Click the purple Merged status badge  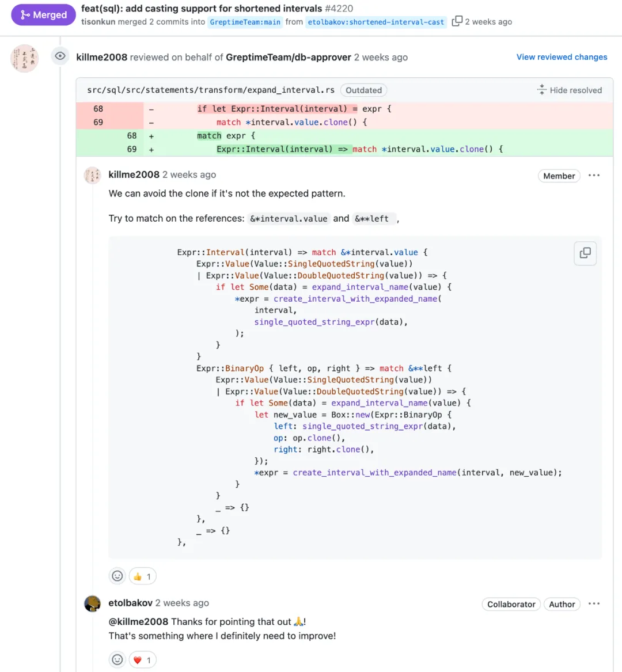(43, 15)
